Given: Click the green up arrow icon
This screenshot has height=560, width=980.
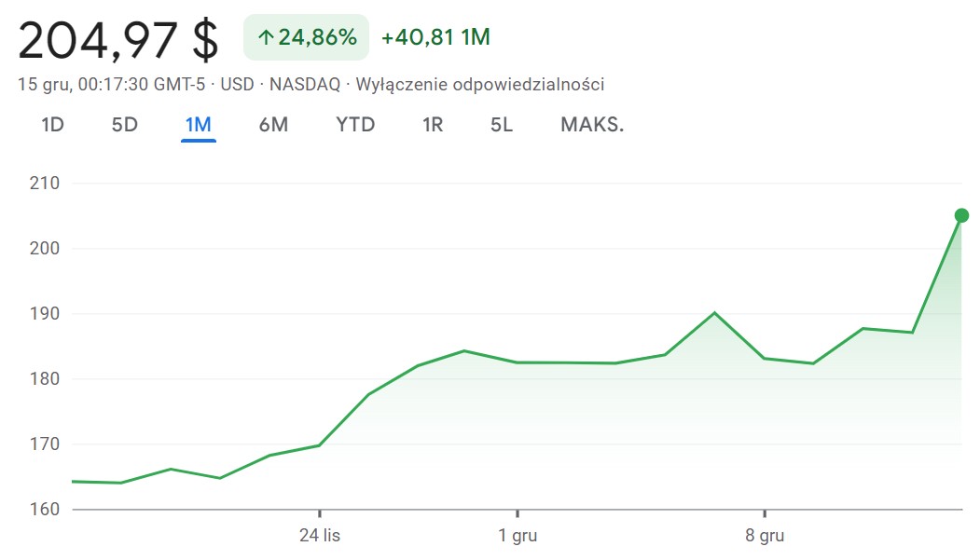Looking at the screenshot, I should 265,38.
